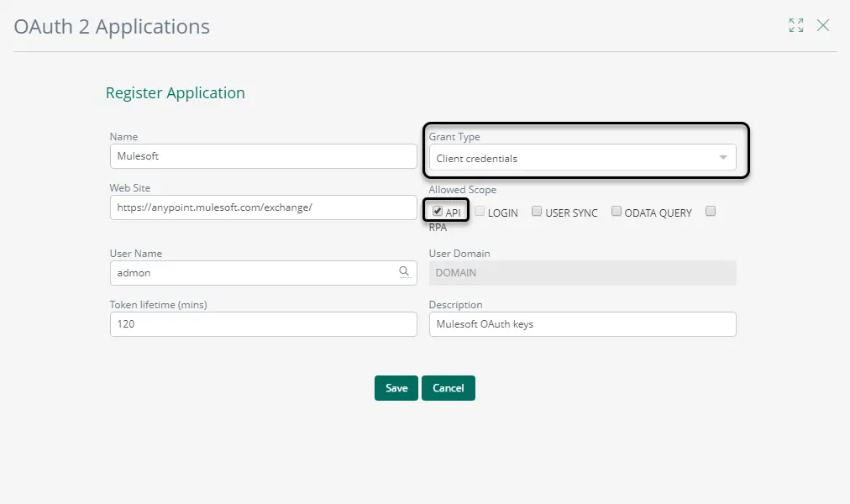This screenshot has width=850, height=504.
Task: Edit the Name field containing Mulesoft
Action: [x=264, y=156]
